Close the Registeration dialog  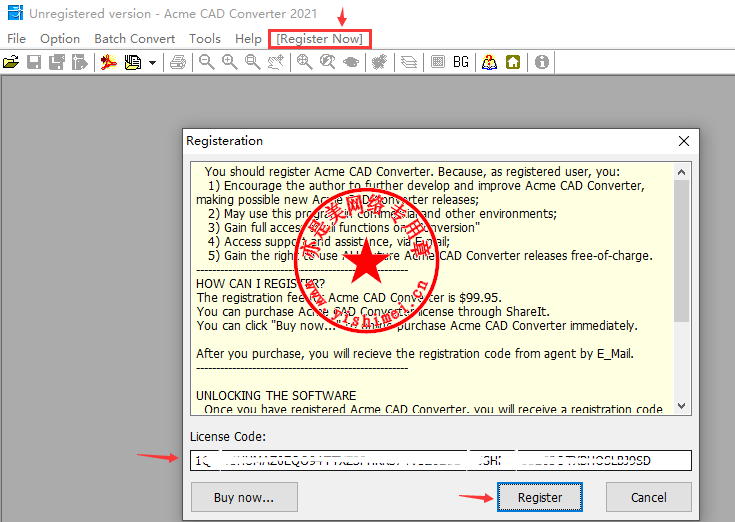point(684,141)
